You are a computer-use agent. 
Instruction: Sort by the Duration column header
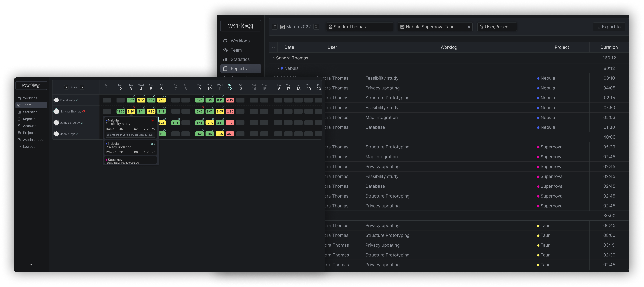[x=609, y=47]
